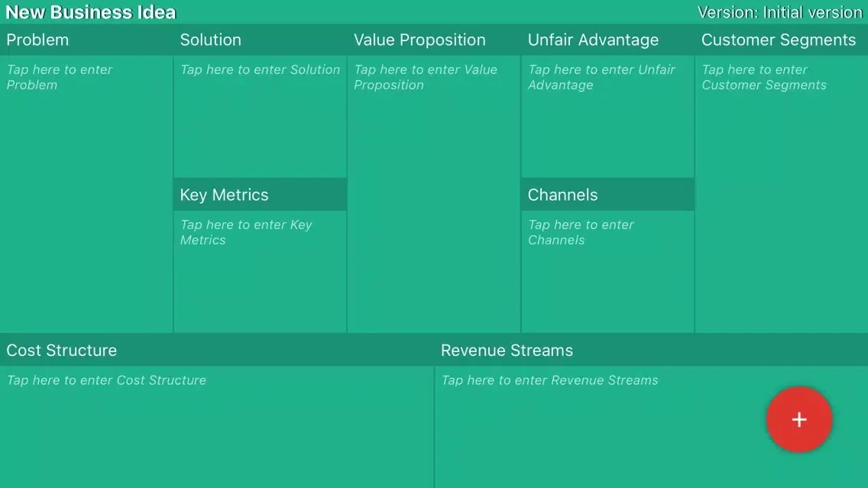Enter Key Metrics in its placeholder
Screen dimensions: 868x488
(246, 232)
